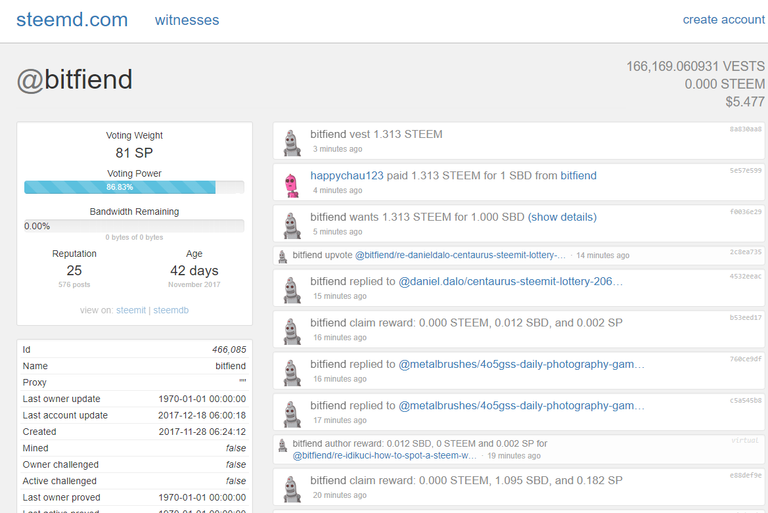Click happychau123's pink avatar icon
Viewport: 768px width, 513px height.
click(x=291, y=183)
